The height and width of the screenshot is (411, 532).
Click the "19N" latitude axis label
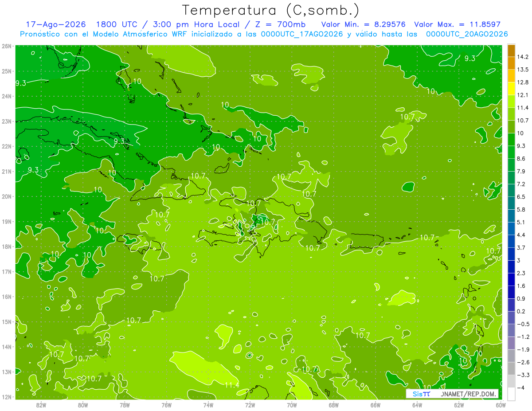pyautogui.click(x=7, y=222)
